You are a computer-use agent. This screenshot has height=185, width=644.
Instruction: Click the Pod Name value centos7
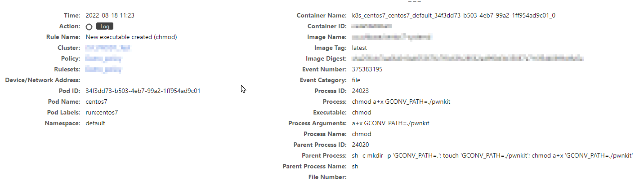click(x=96, y=102)
